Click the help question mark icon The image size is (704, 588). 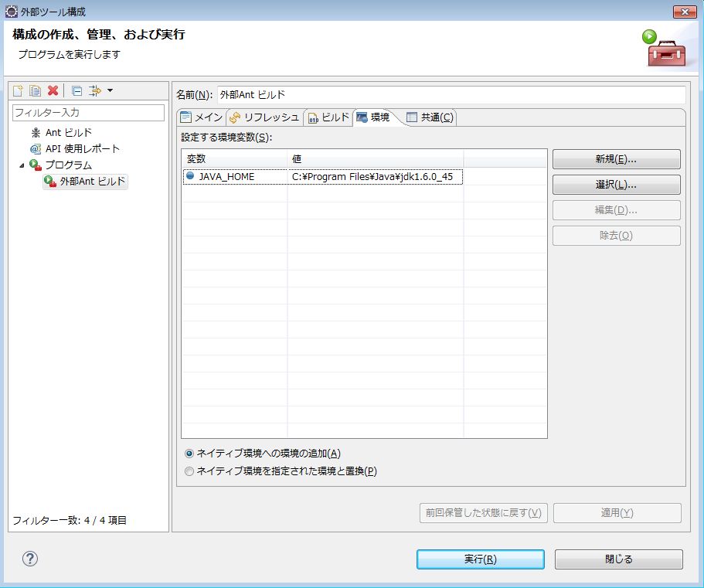point(29,559)
